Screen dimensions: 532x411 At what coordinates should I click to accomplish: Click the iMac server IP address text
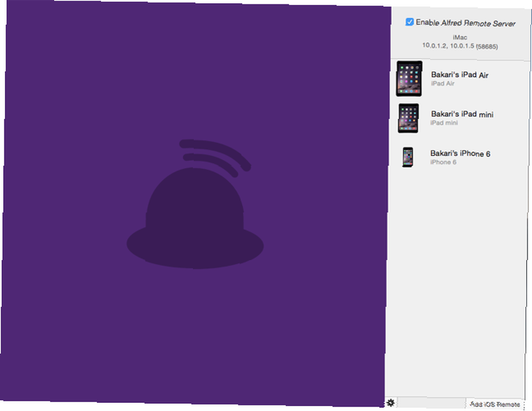pos(460,46)
